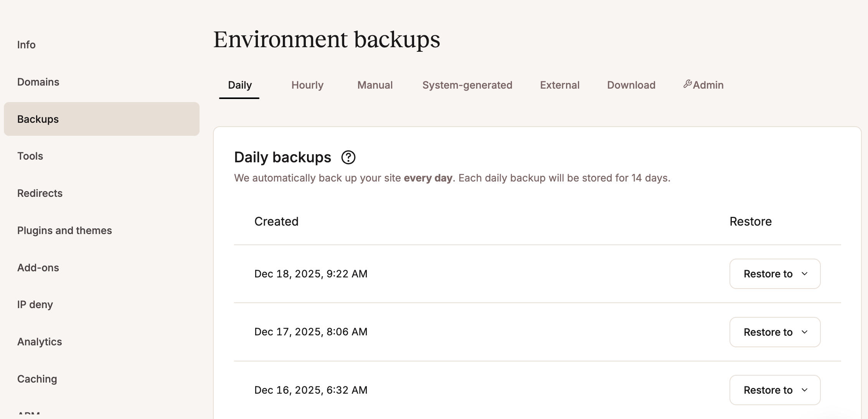Open the Redirects settings

coord(40,193)
